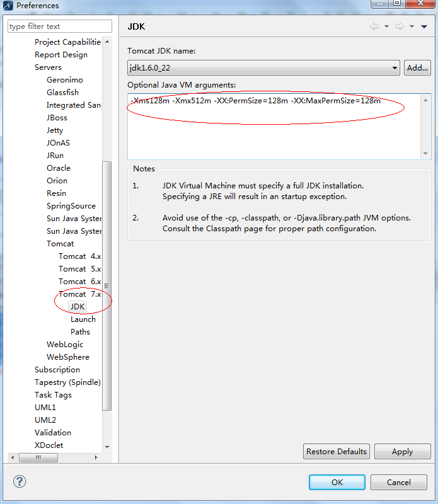Open the Launch page under Tomcat 7.x
The image size is (438, 504).
[x=83, y=319]
